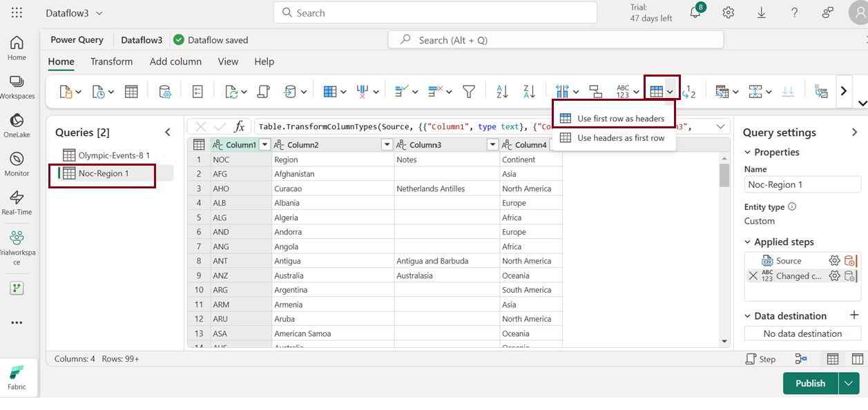
Task: Click the Export template CDM icon
Action: 821,91
